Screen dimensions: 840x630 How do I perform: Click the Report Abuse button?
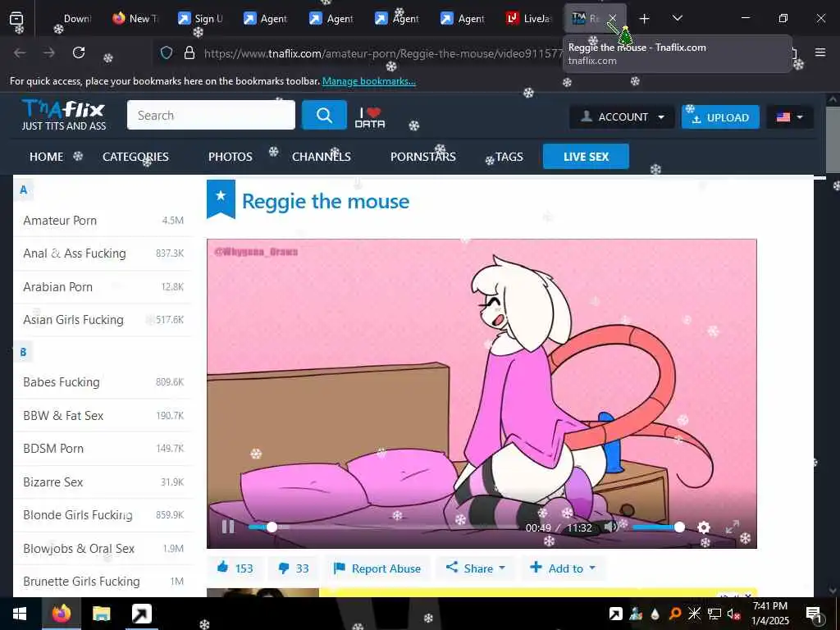(x=377, y=568)
